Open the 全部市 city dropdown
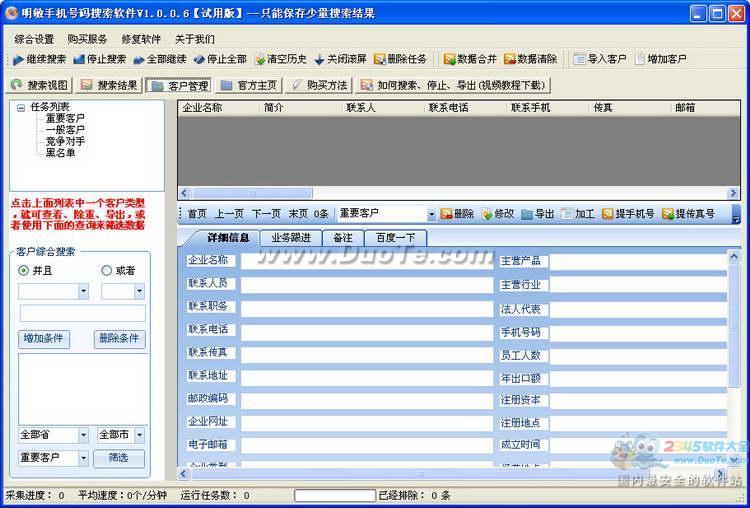 click(139, 435)
